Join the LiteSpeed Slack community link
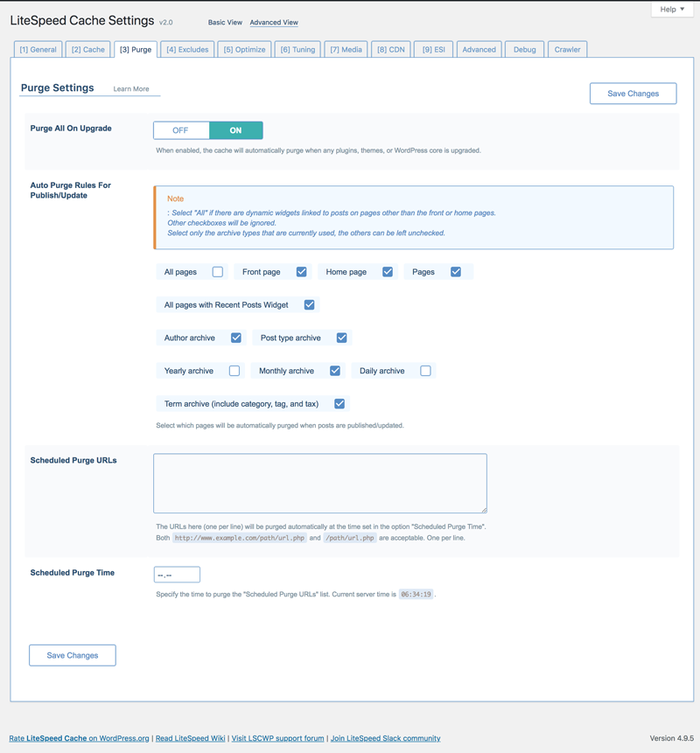 385,738
